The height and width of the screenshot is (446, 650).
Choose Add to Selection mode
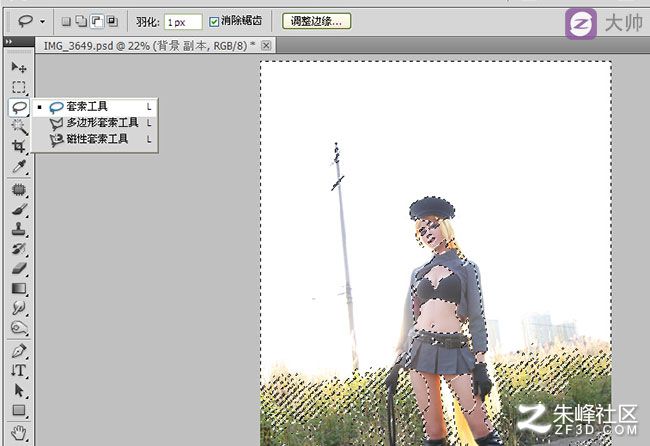81,22
